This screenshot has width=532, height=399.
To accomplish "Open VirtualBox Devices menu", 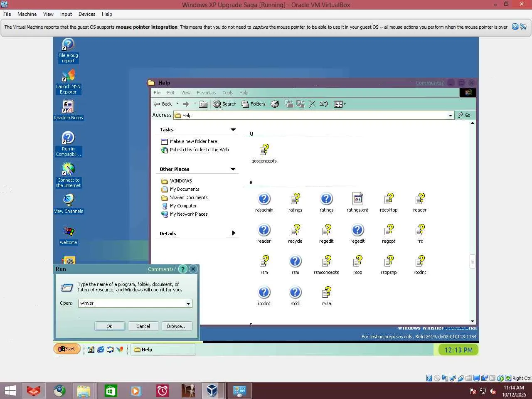I will point(87,14).
